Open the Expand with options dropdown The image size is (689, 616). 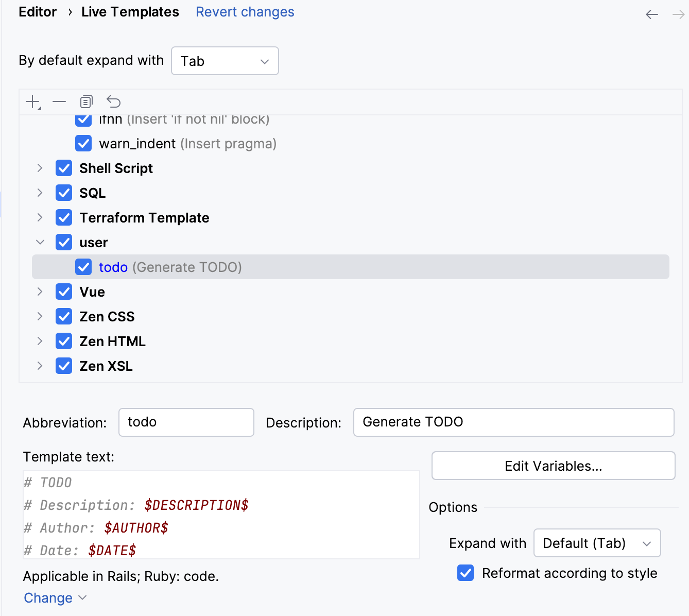[x=597, y=543]
